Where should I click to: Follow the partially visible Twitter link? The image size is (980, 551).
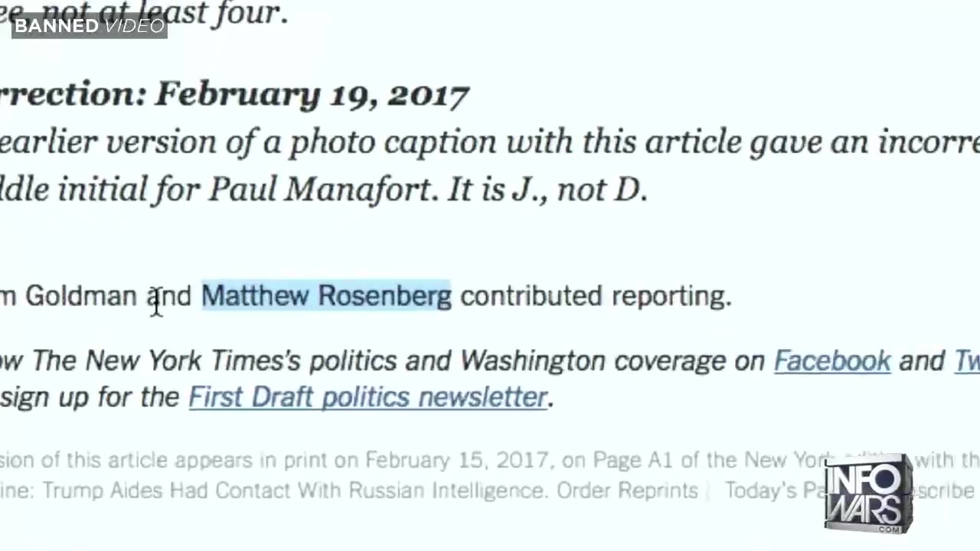tap(966, 361)
